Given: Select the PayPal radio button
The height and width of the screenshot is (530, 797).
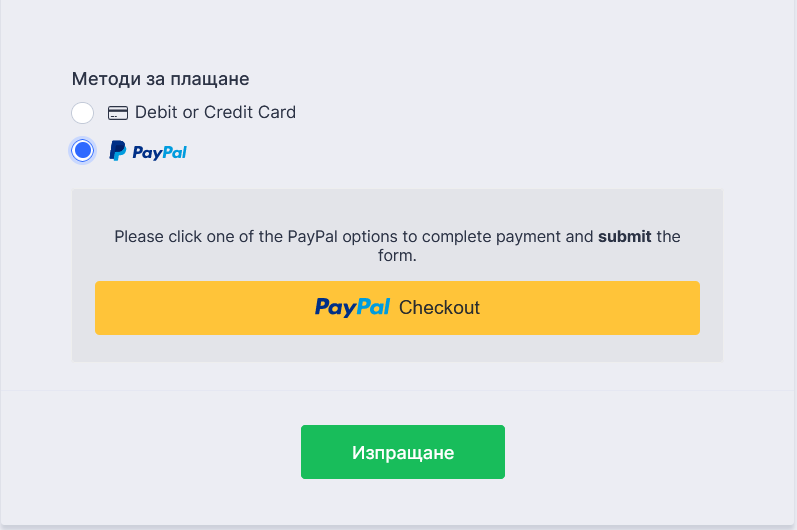Looking at the screenshot, I should pyautogui.click(x=83, y=151).
